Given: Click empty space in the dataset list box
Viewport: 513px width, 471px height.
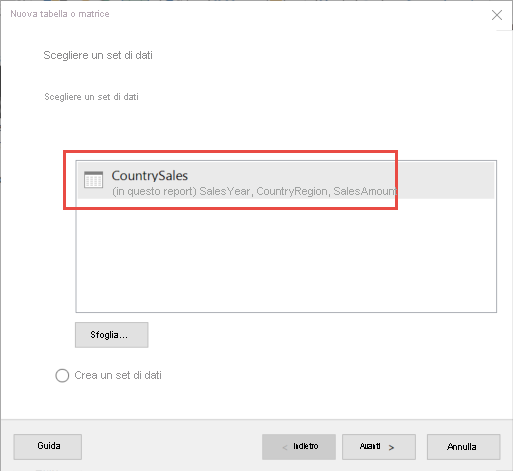Looking at the screenshot, I should (x=286, y=255).
